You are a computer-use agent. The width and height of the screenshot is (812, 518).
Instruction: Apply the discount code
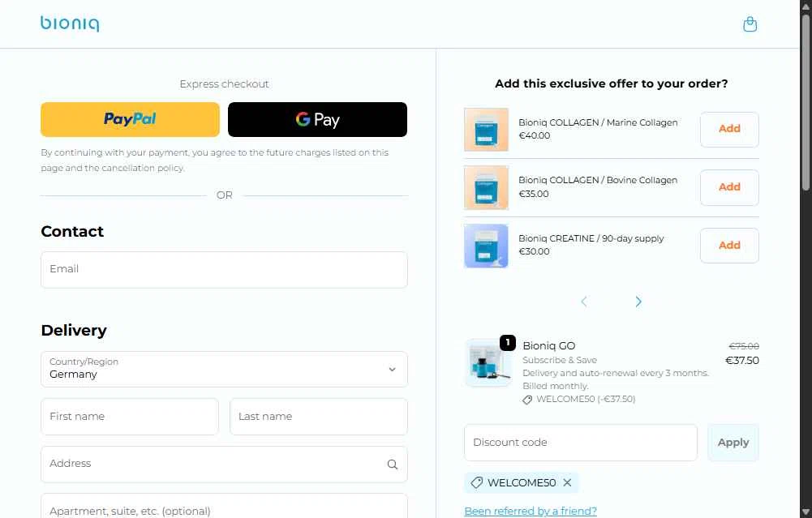[733, 443]
